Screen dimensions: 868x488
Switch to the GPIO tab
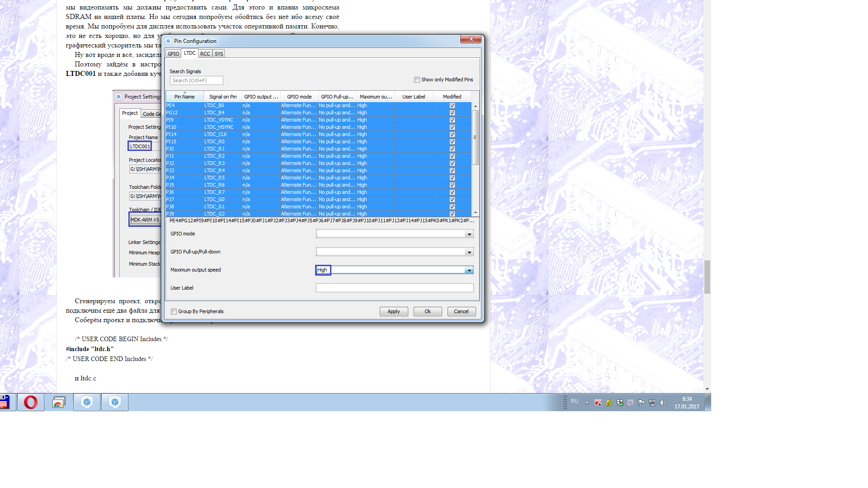[173, 54]
